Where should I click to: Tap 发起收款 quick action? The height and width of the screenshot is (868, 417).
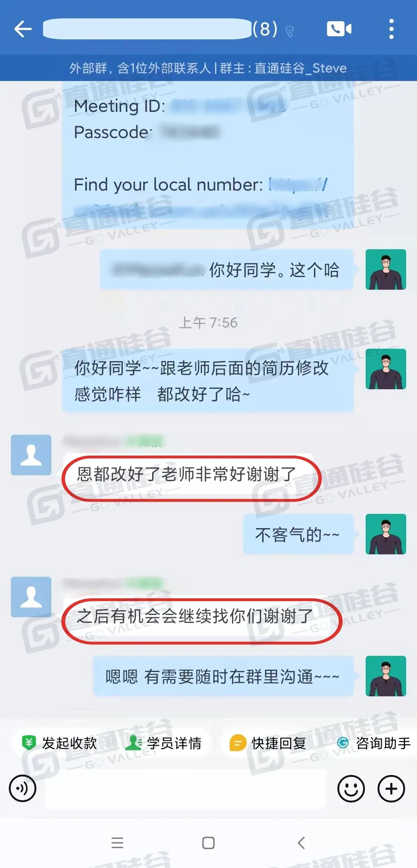click(x=59, y=743)
